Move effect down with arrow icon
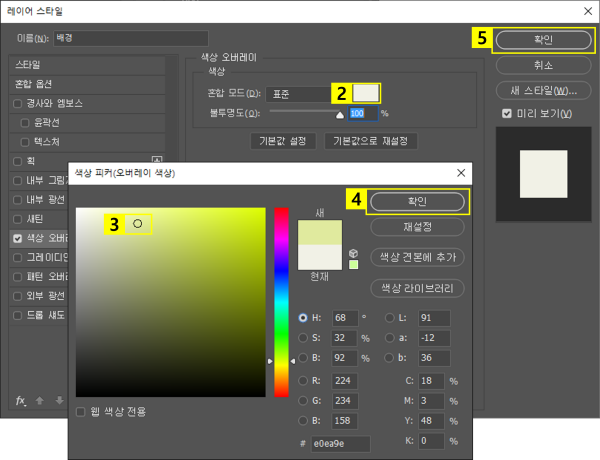 [x=59, y=401]
